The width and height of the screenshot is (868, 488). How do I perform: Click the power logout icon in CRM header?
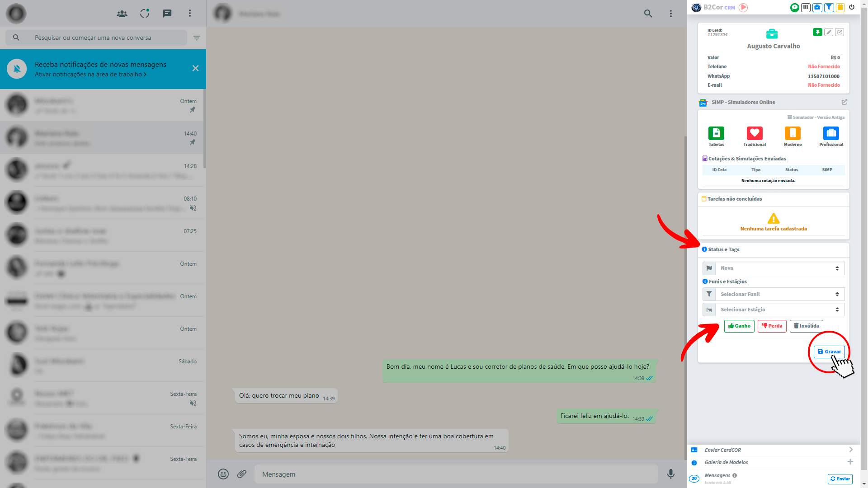click(x=852, y=7)
